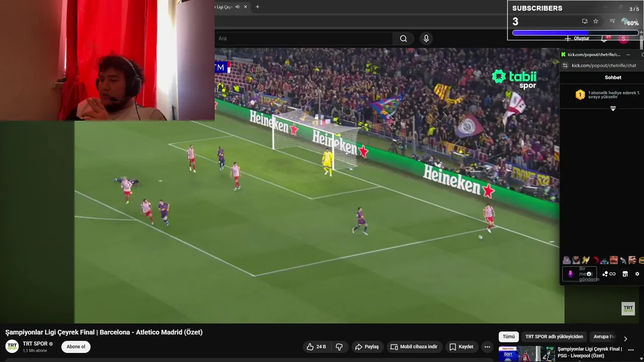The height and width of the screenshot is (362, 644).
Task: Click the video title text
Action: (x=104, y=332)
